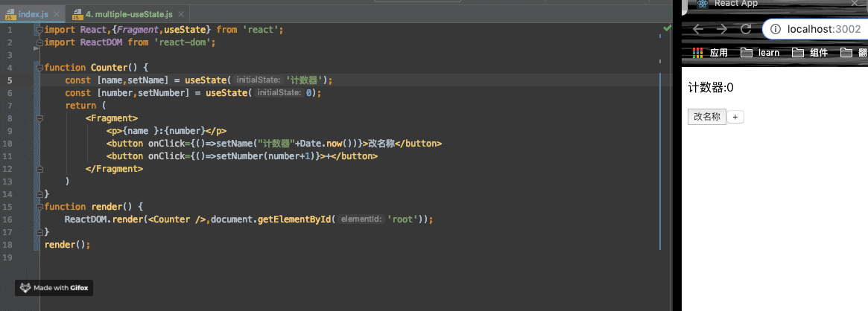This screenshot has width=868, height=311.
Task: Click the 计数器:0 text in browser page
Action: pos(711,87)
